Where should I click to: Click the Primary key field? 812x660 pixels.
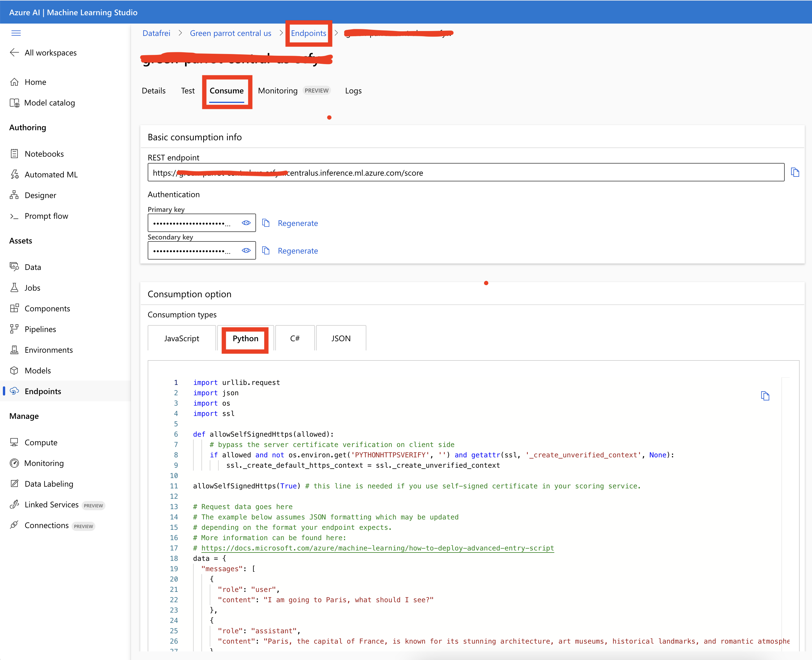click(x=201, y=223)
